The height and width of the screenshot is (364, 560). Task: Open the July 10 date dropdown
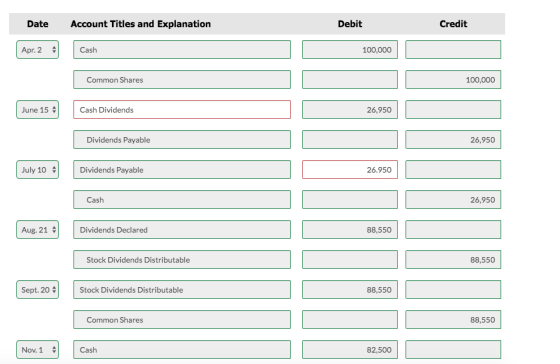coord(38,170)
